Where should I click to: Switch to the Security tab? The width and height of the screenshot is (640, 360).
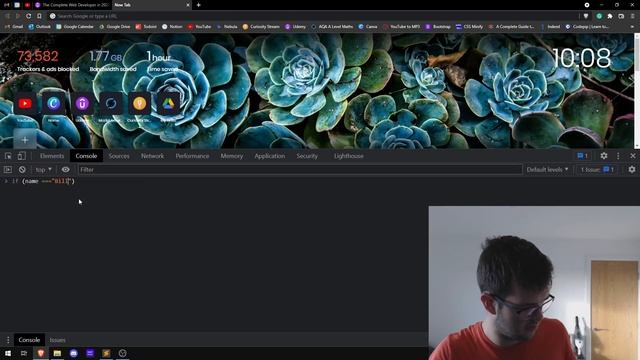tap(307, 156)
